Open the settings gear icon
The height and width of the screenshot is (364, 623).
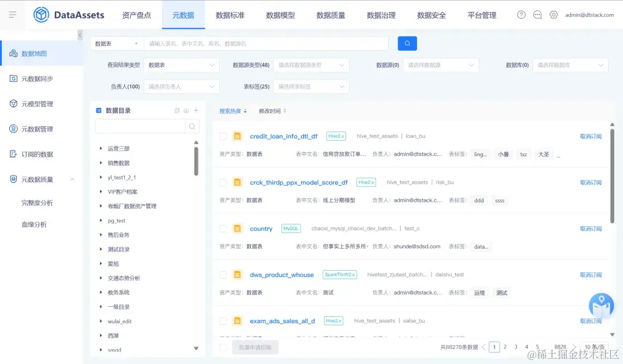pos(553,14)
